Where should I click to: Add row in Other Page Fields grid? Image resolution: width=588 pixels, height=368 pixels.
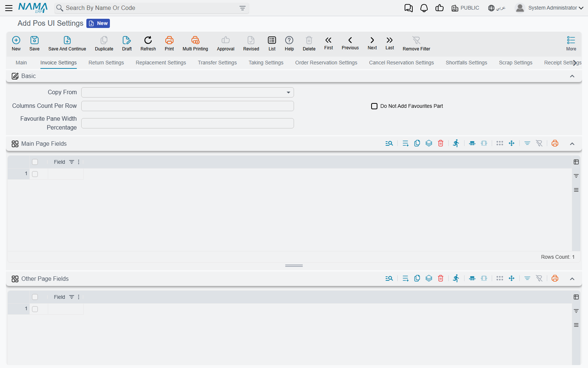point(405,279)
